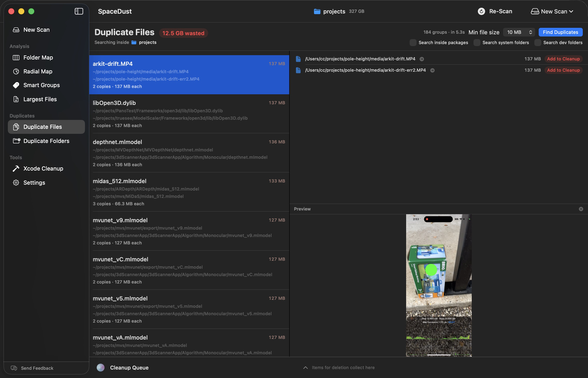Click the drive icon beside top-right New Scan
The height and width of the screenshot is (378, 588).
click(x=535, y=11)
